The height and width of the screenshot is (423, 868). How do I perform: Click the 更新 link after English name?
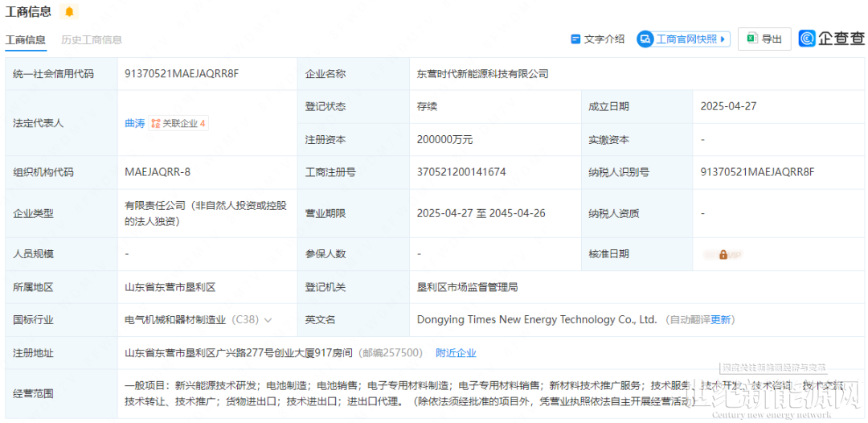(x=721, y=319)
